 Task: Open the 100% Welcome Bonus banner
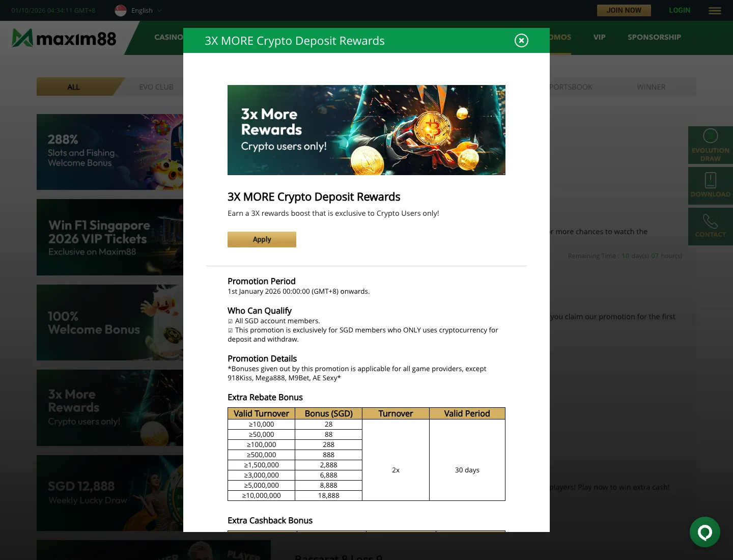pyautogui.click(x=110, y=323)
